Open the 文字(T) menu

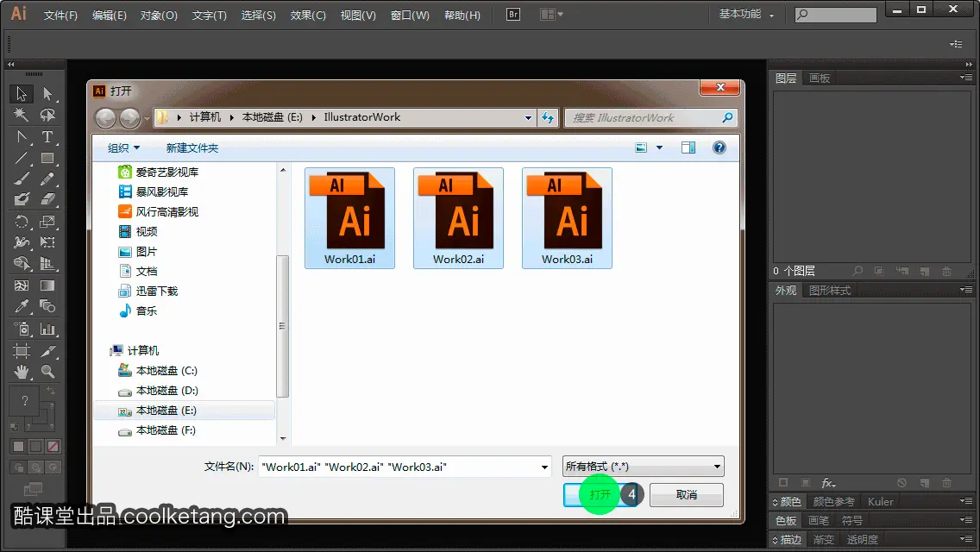210,15
